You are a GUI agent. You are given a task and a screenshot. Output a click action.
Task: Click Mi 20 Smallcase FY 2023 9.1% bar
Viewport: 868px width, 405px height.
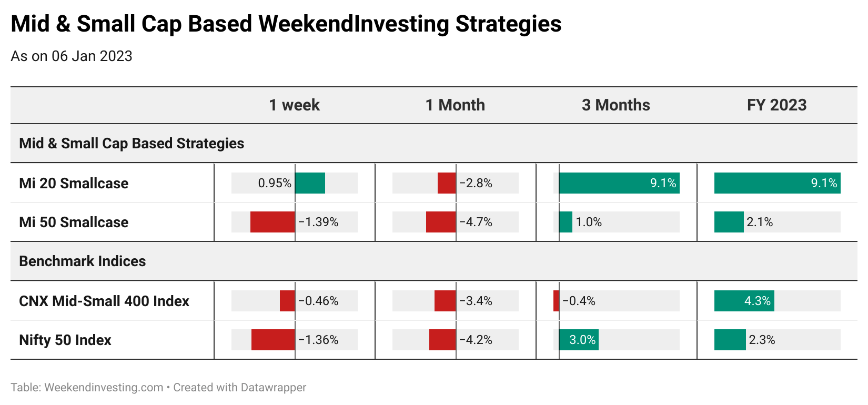tap(778, 183)
